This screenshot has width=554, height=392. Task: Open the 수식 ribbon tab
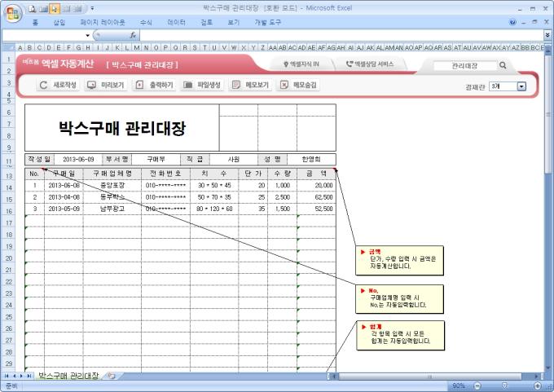pos(146,23)
